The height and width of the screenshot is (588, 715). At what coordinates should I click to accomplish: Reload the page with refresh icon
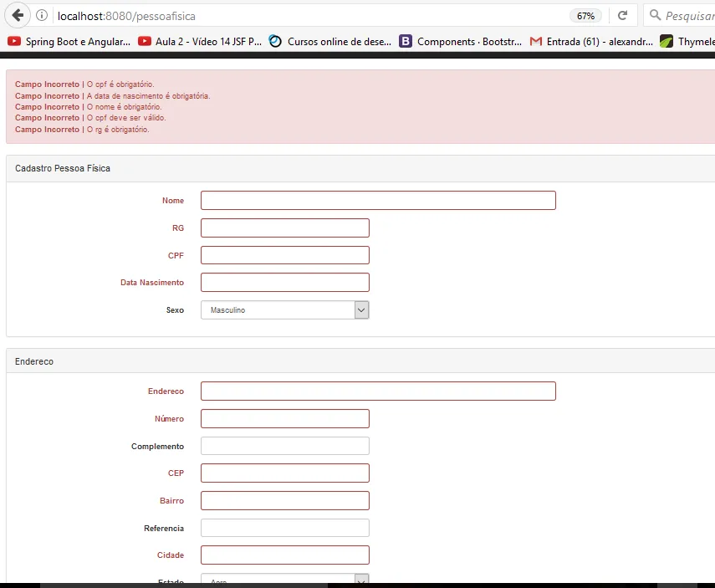pos(622,16)
